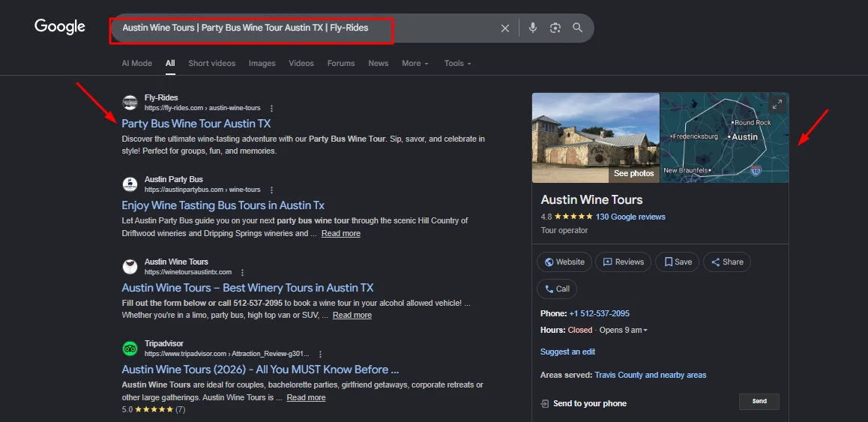Expand business hours next to Opens 9 am
The image size is (868, 422).
pyautogui.click(x=645, y=331)
